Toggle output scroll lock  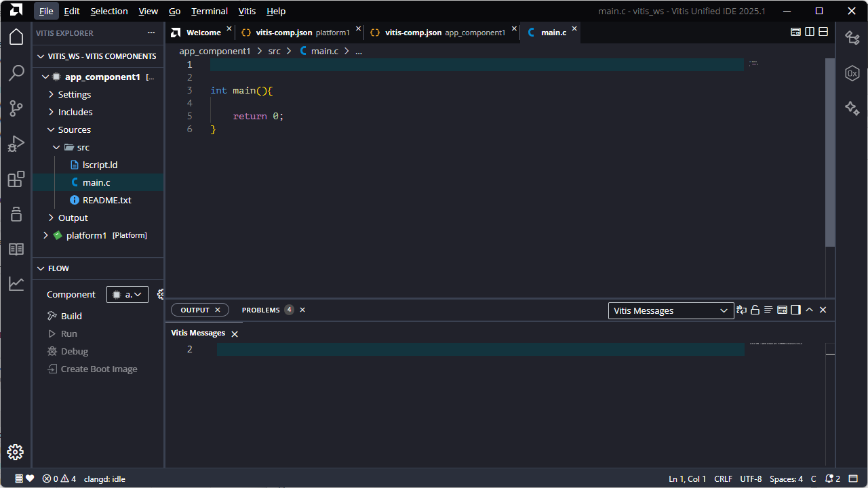(x=755, y=310)
